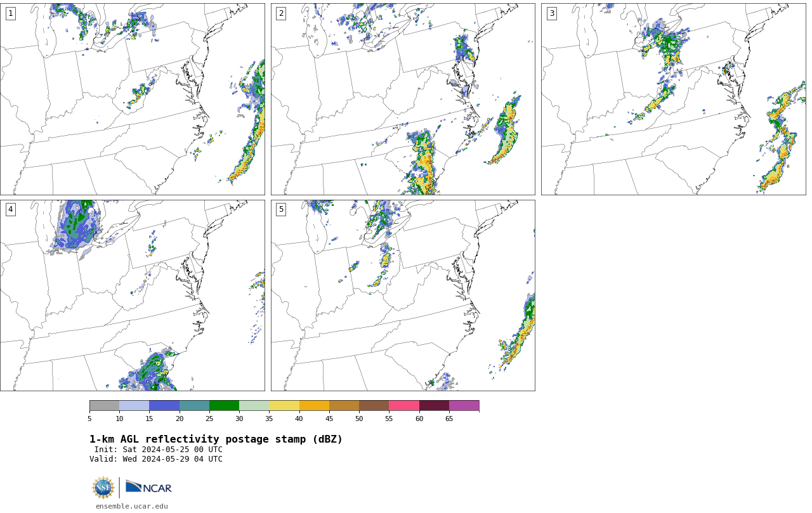Open ensemble member 3 reflectivity map
This screenshot has height=513, width=812.
click(x=673, y=99)
